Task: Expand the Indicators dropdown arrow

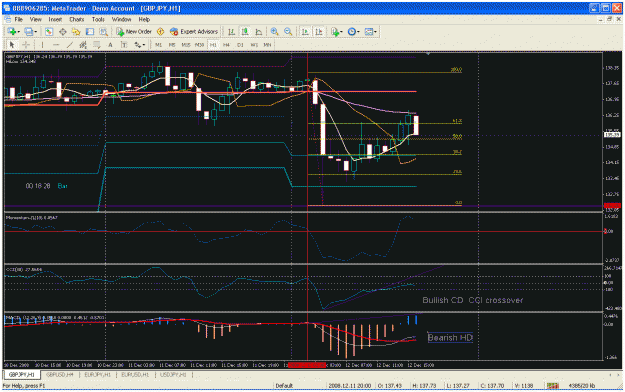Action: (341, 32)
